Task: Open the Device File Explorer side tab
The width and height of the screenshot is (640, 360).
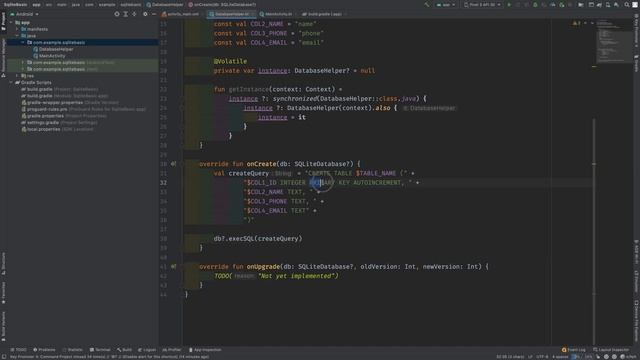Action: pos(636,320)
